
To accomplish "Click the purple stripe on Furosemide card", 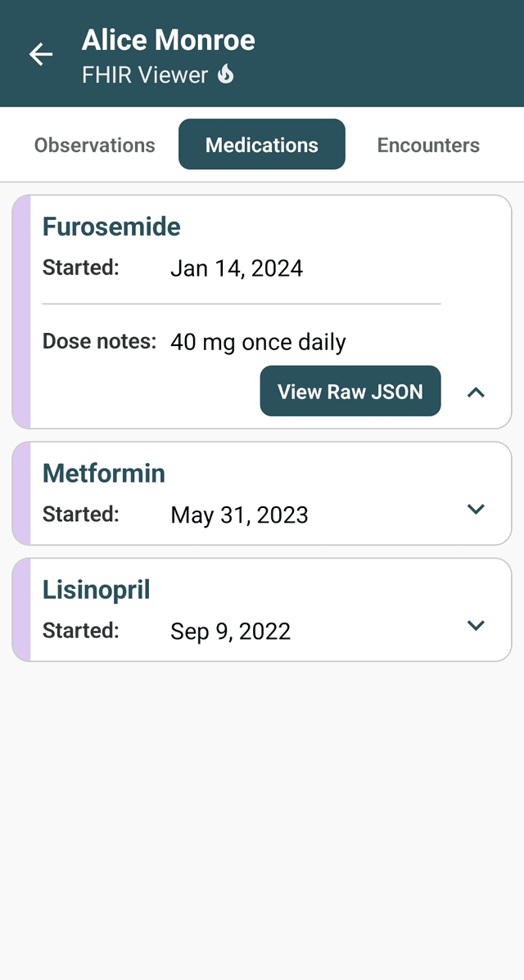I will (22, 312).
